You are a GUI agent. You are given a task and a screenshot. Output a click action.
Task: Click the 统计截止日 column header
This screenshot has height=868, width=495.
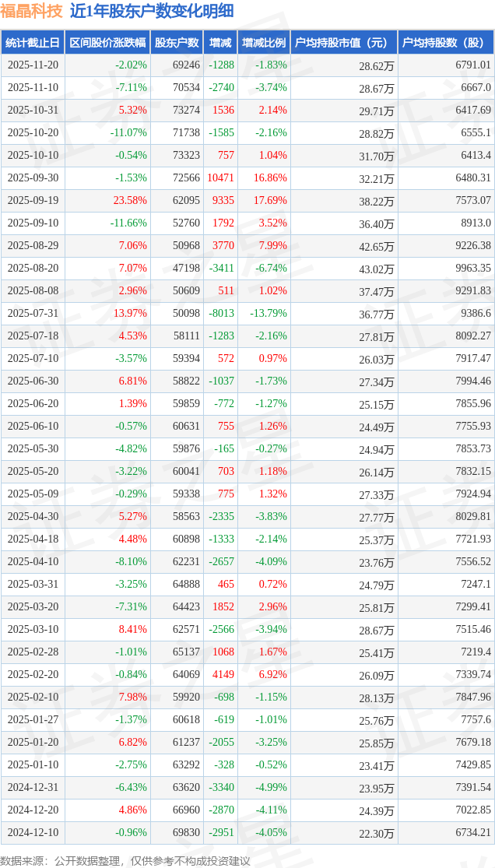coord(32,43)
